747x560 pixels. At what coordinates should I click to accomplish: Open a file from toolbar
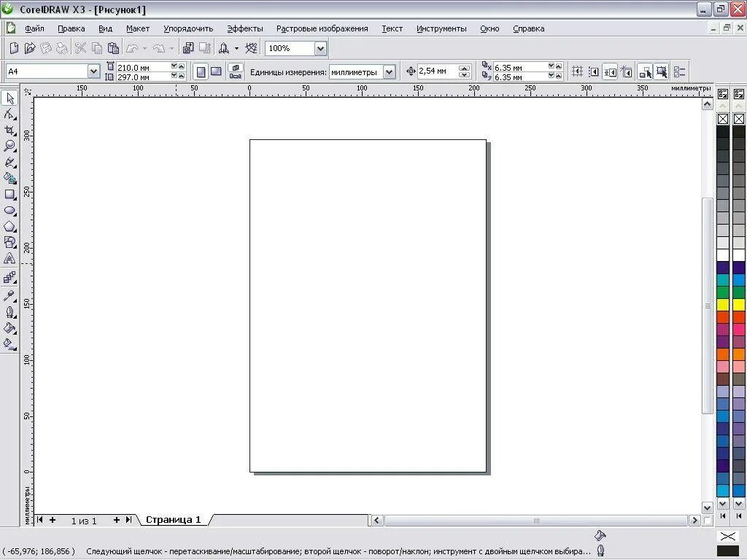(29, 48)
